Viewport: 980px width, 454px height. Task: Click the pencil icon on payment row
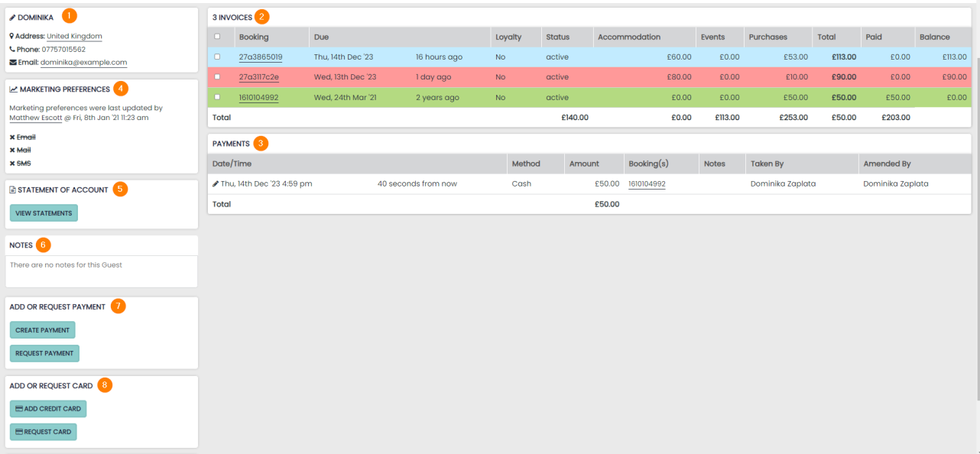216,184
